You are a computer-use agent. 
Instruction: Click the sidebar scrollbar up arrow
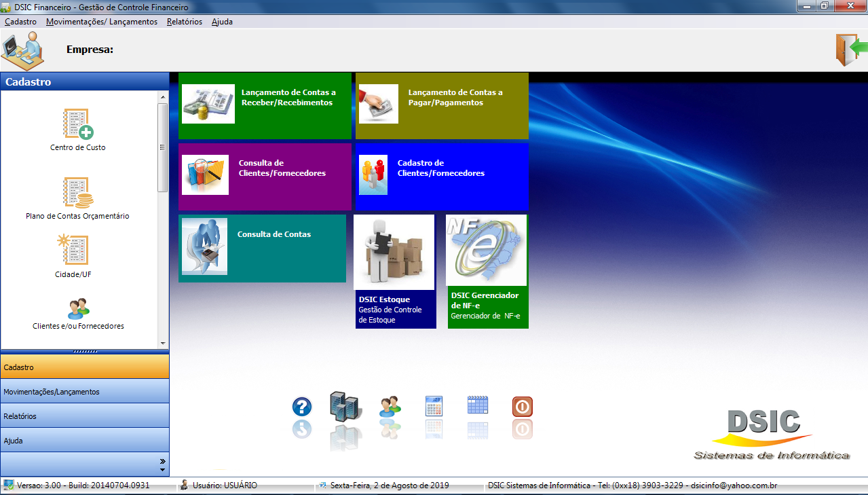(x=163, y=97)
